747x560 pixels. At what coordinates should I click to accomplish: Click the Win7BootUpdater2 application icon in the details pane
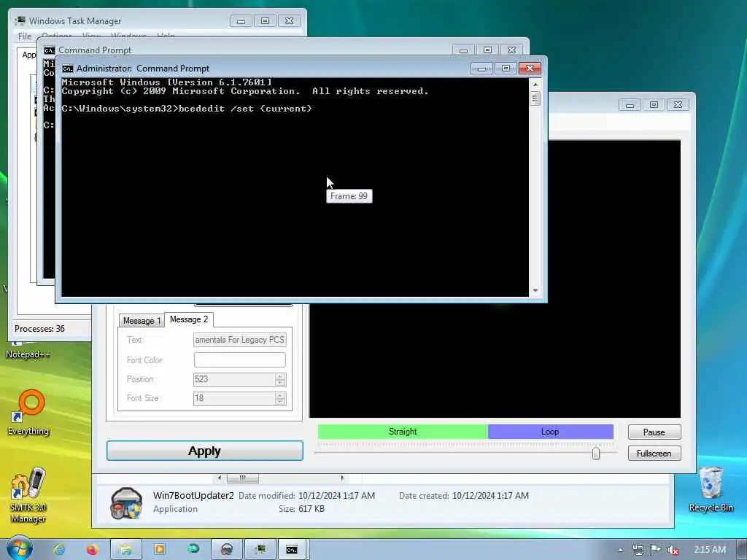point(125,503)
